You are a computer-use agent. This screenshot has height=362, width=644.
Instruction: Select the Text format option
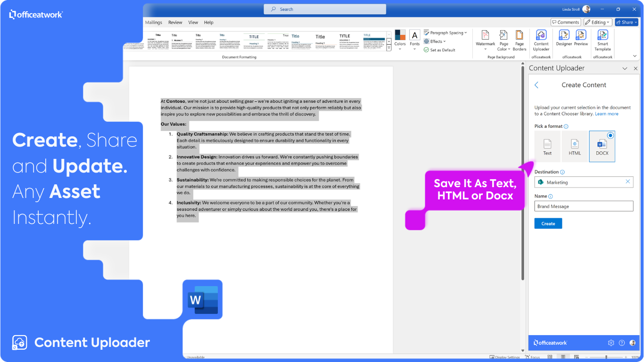[x=547, y=146]
